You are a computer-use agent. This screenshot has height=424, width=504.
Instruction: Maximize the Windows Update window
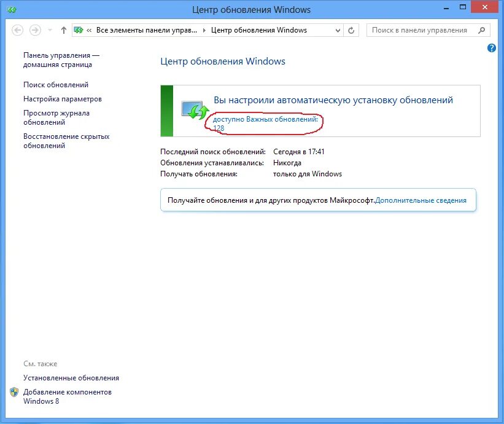tap(462, 7)
